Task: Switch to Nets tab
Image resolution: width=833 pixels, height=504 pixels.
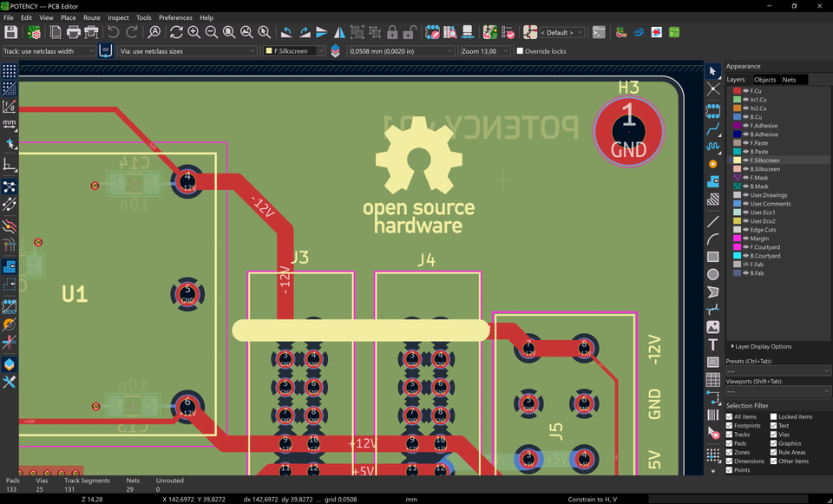Action: (x=789, y=80)
